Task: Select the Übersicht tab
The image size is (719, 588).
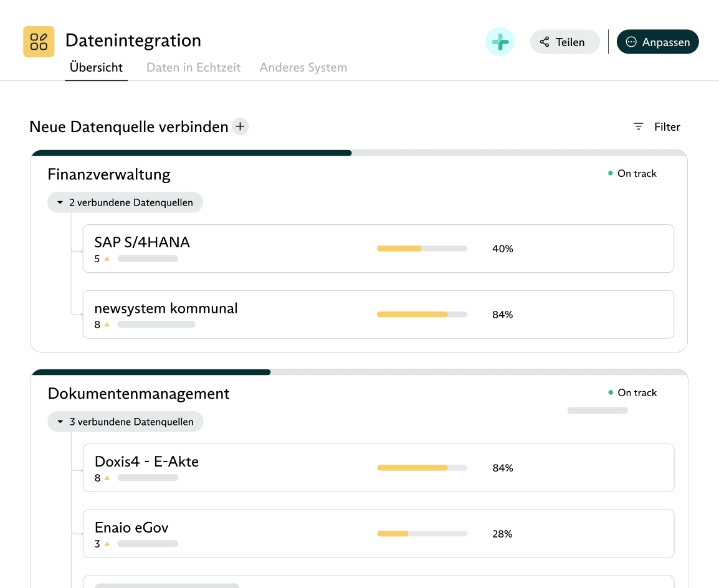Action: 96,67
